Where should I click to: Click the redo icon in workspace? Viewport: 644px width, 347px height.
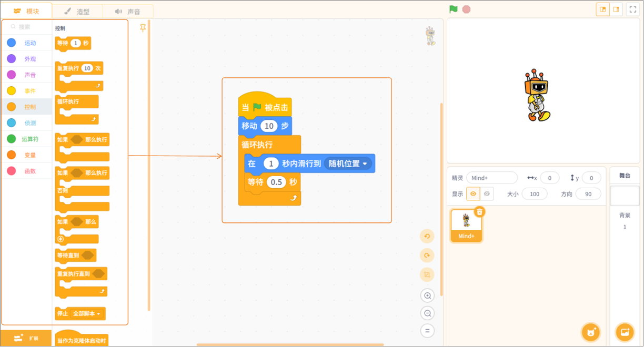427,256
